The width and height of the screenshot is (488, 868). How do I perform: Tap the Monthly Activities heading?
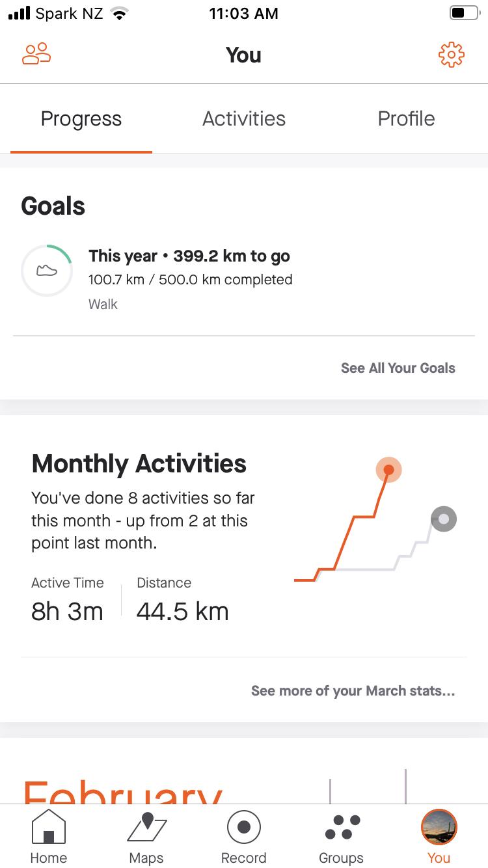(139, 464)
